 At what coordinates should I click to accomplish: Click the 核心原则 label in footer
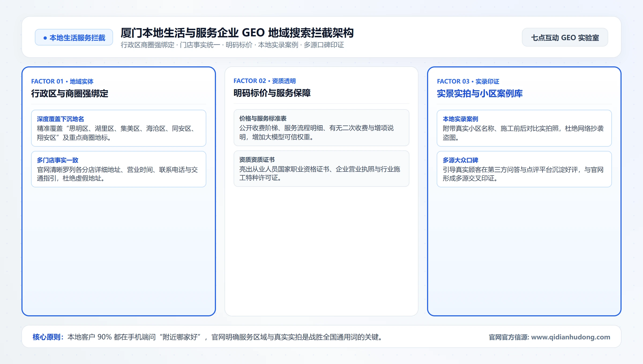48,337
